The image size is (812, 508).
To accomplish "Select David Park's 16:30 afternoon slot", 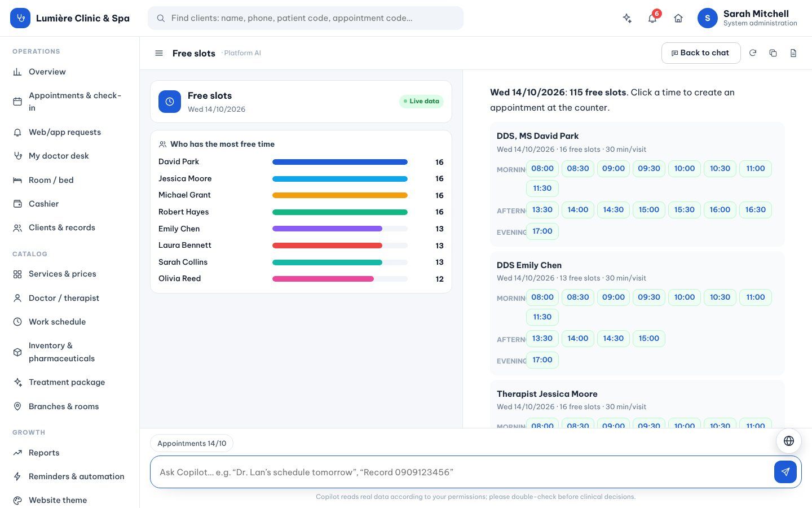I will pos(756,209).
